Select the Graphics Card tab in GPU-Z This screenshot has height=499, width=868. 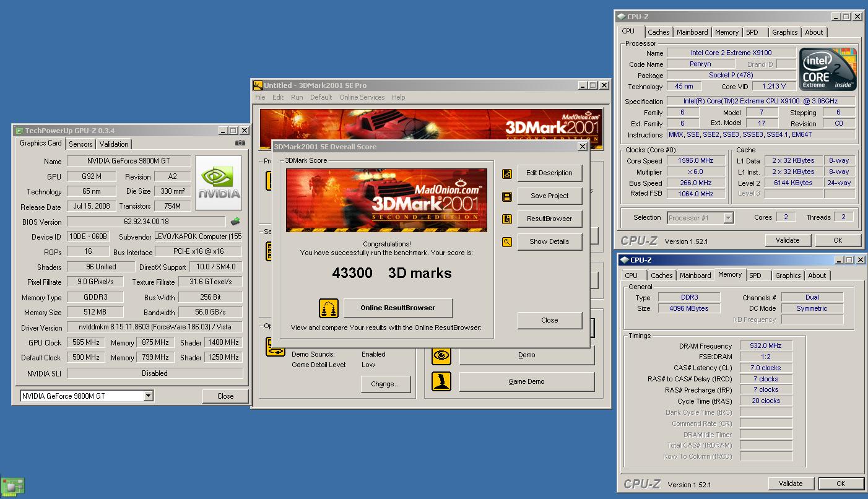pos(41,143)
